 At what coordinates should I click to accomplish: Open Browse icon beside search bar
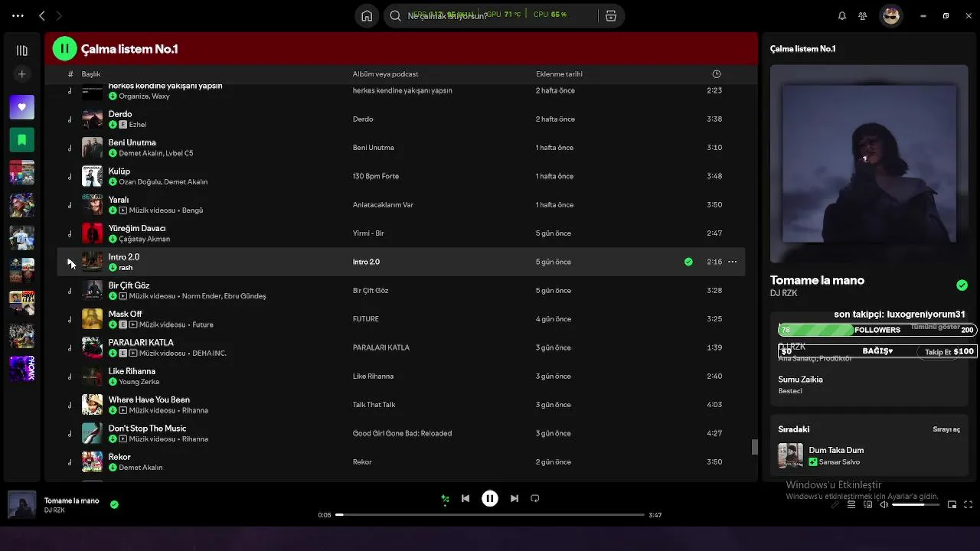click(x=610, y=15)
